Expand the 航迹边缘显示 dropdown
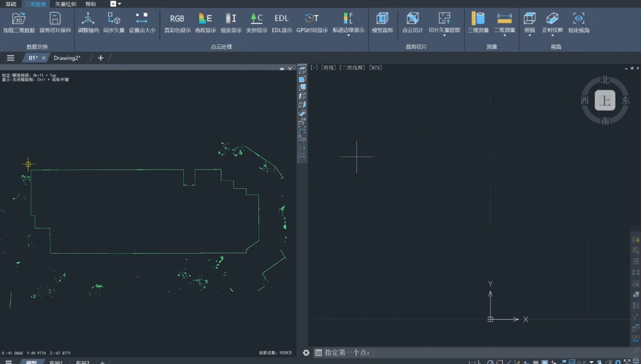This screenshot has width=641, height=364. point(348,35)
